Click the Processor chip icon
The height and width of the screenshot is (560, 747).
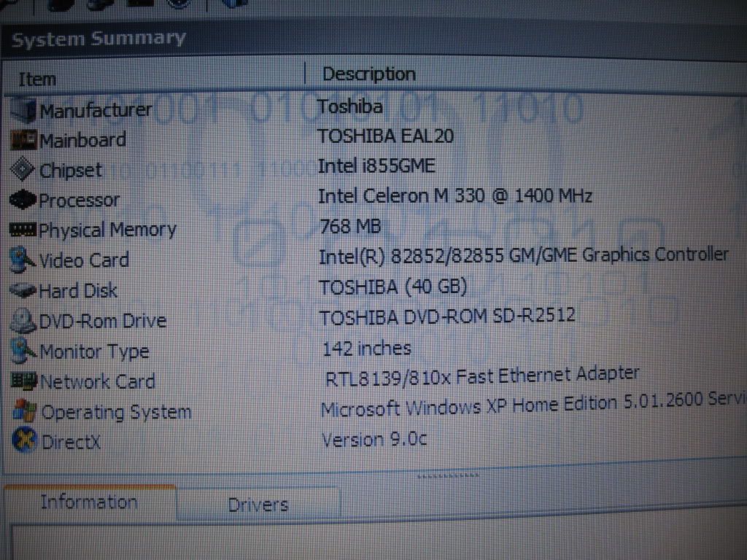click(x=23, y=199)
